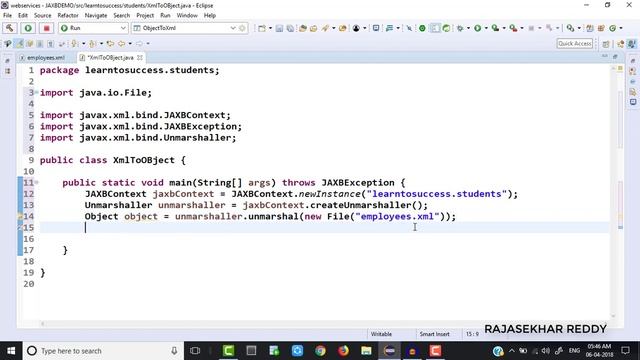Open the File menu
Viewport: 640px width, 360px height.
(x=7, y=15)
